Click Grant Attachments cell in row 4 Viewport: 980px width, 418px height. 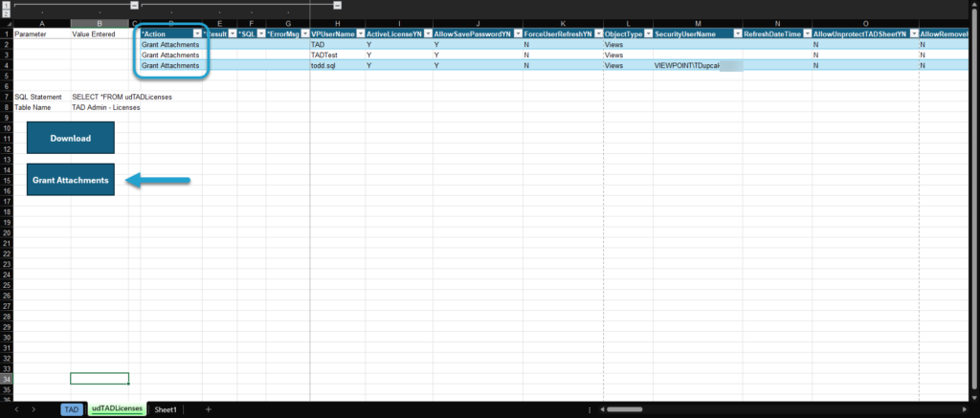tap(171, 65)
